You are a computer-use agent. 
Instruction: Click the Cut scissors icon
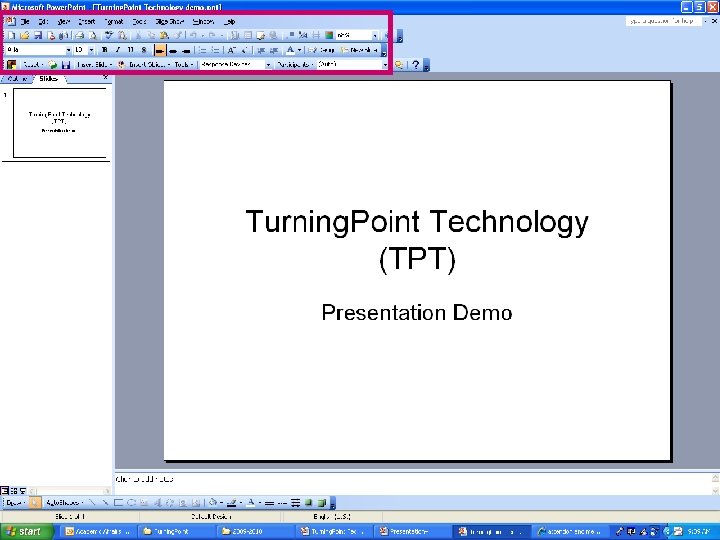tap(138, 35)
